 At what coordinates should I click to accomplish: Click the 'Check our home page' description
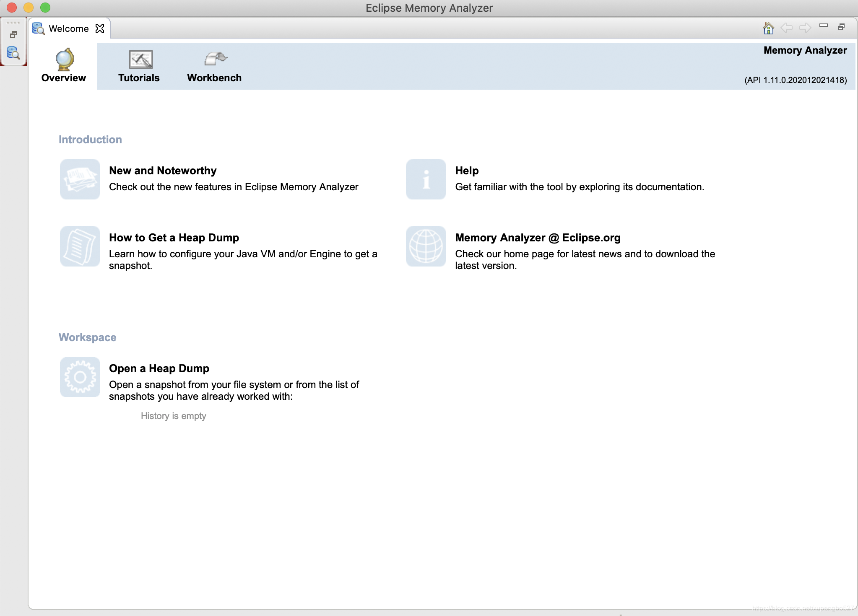(585, 260)
